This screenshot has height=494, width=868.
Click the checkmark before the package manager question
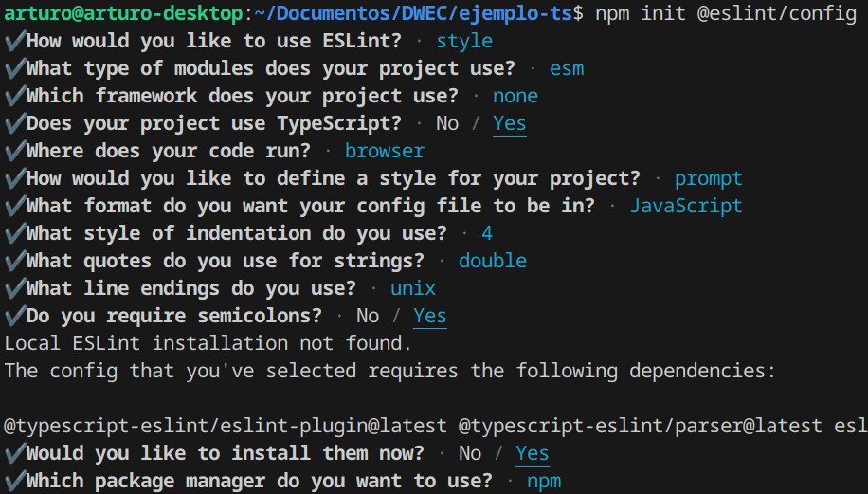[x=14, y=481]
